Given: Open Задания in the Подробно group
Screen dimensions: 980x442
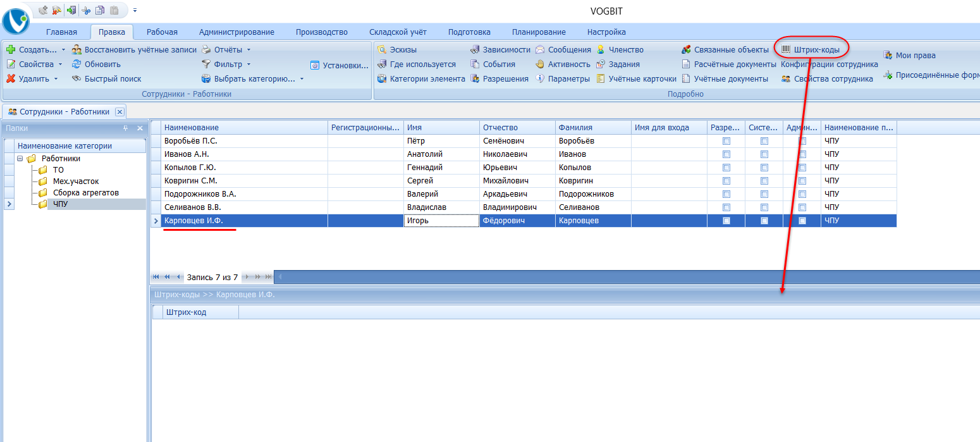Looking at the screenshot, I should (x=618, y=64).
